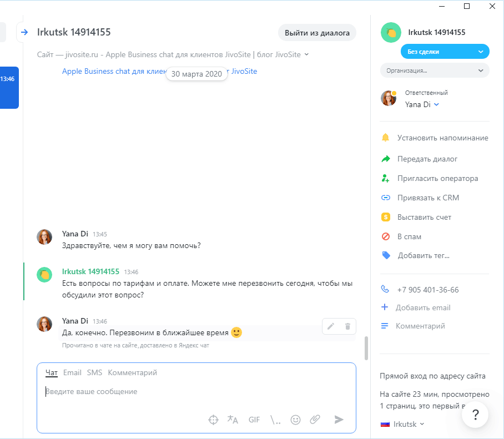Viewport: 504px width, 439px height.
Task: Open the GIF picker
Action: pos(254,420)
